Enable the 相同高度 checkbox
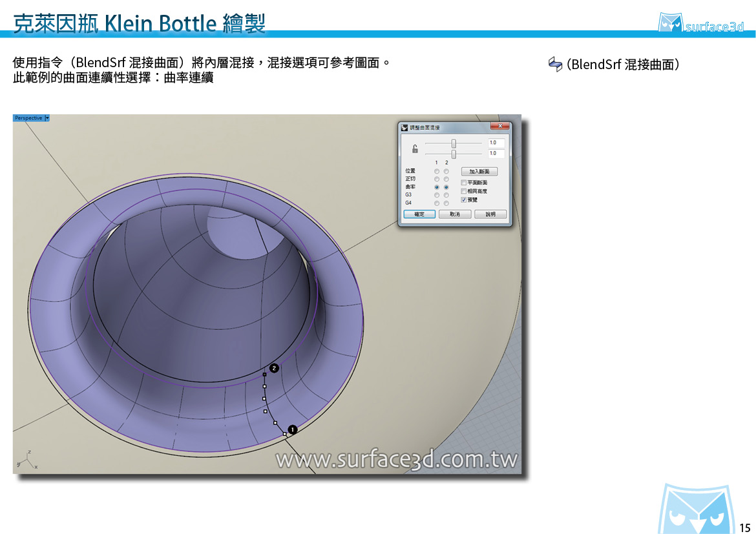756x534 pixels. click(464, 191)
